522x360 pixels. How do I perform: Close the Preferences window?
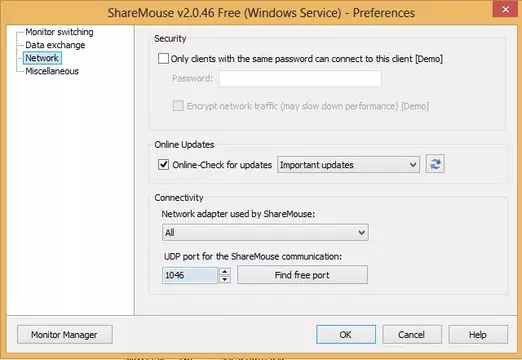(505, 9)
